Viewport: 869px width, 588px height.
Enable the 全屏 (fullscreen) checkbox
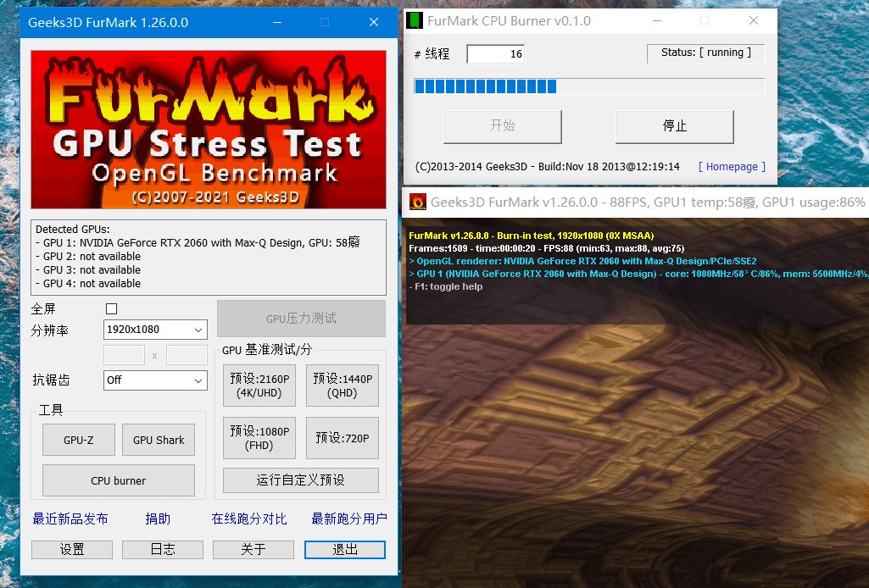tap(110, 308)
